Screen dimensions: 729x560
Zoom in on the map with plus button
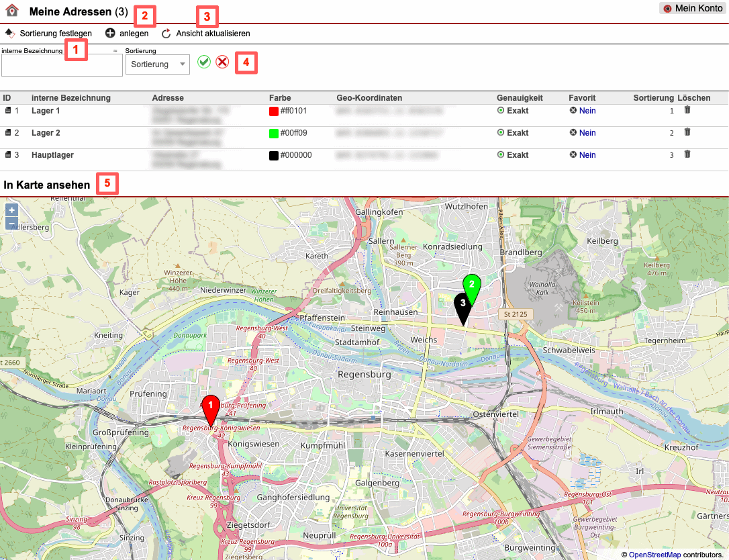tap(11, 210)
